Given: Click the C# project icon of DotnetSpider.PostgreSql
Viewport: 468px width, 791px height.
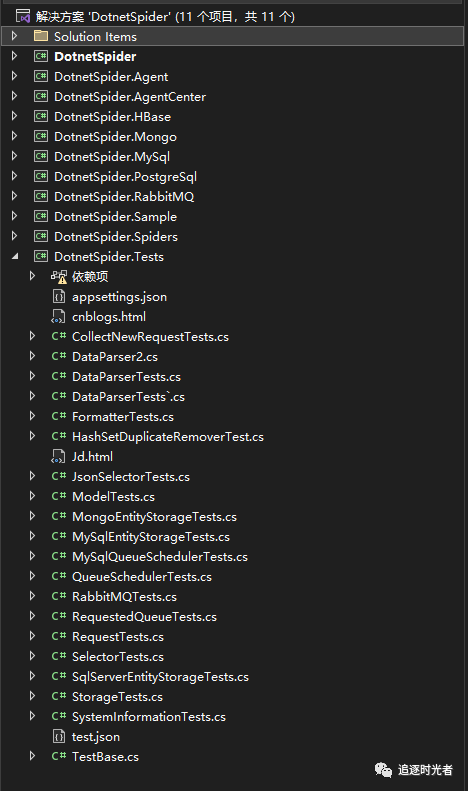Looking at the screenshot, I should pos(40,177).
